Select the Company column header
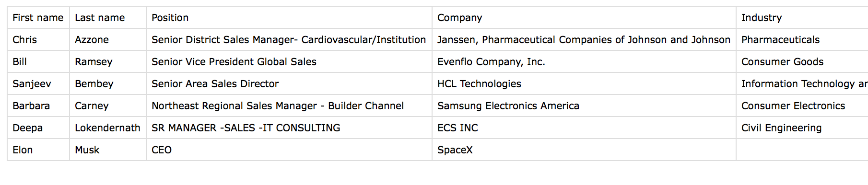Image resolution: width=868 pixels, height=185 pixels. 584,18
